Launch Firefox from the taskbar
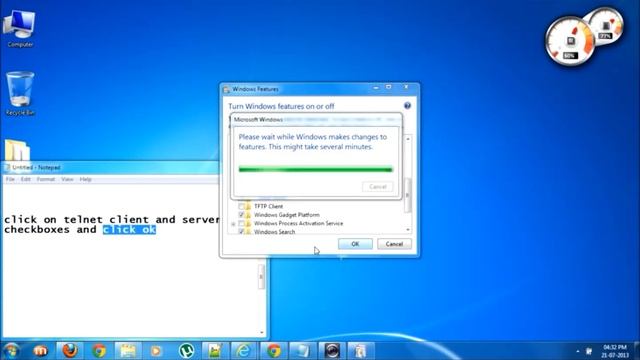Viewport: 640px width, 360px height. click(70, 351)
